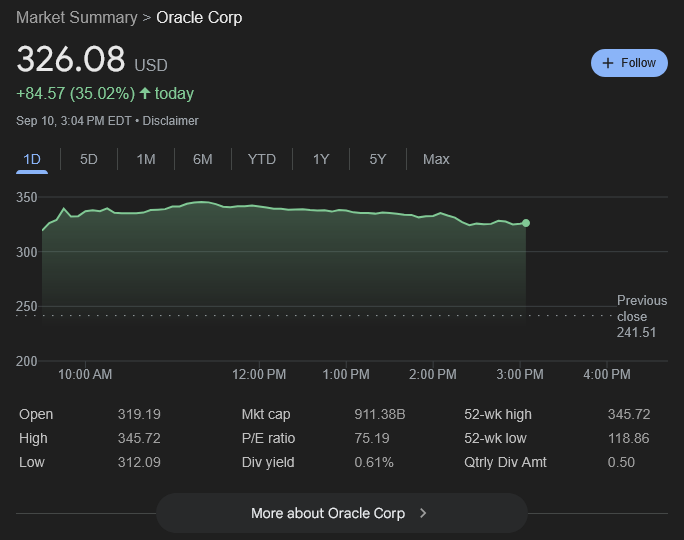Viewport: 684px width, 540px height.
Task: Click the green up arrow beside today
Action: click(145, 93)
